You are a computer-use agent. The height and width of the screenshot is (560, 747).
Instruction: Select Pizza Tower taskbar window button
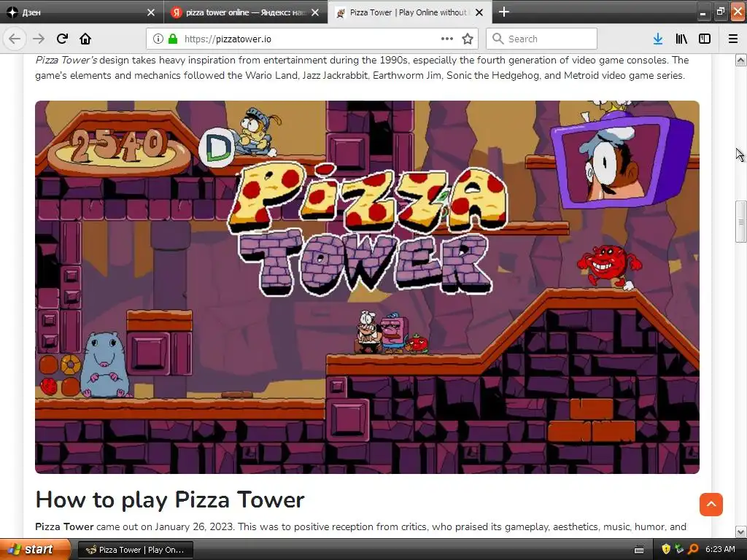pyautogui.click(x=135, y=550)
